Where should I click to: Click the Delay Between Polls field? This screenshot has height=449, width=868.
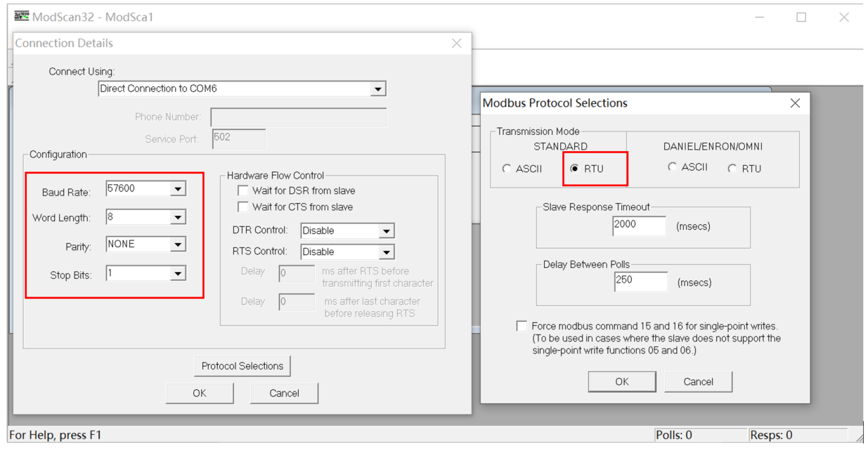[640, 281]
